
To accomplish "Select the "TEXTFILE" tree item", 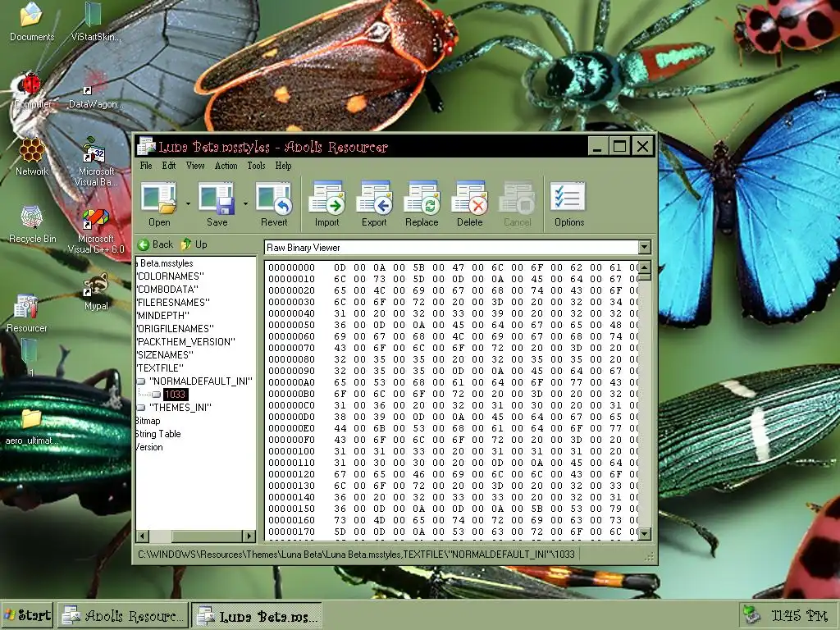I will (x=160, y=368).
